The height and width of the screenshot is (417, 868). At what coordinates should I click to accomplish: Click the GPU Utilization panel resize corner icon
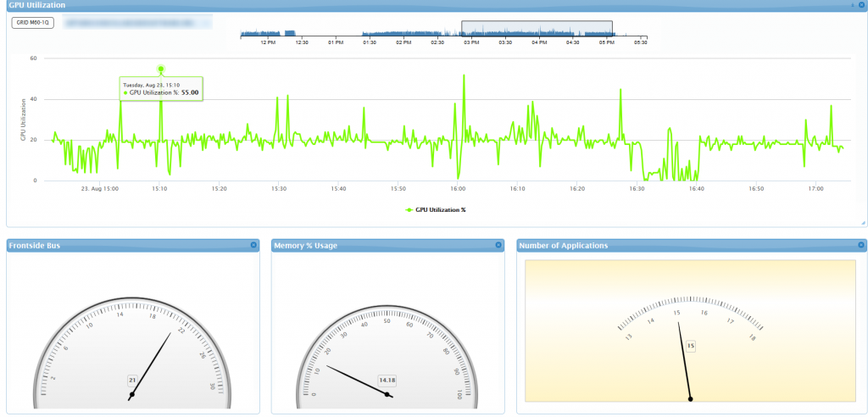(862, 222)
